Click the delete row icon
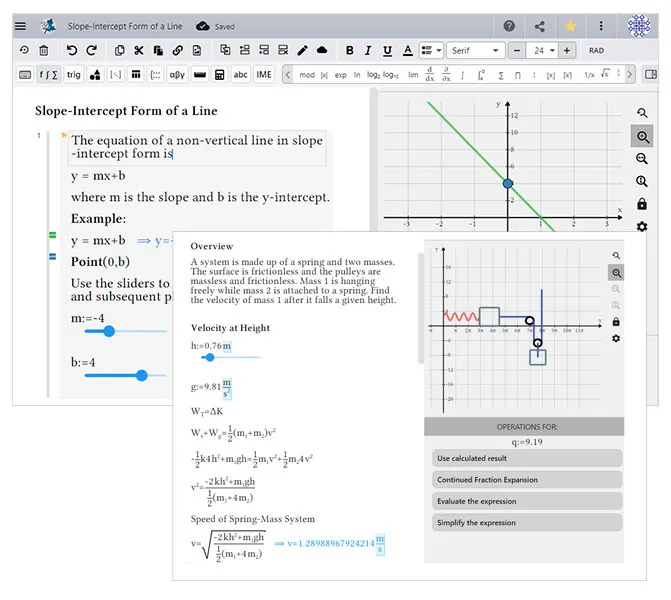This screenshot has height=600, width=671. click(x=283, y=50)
